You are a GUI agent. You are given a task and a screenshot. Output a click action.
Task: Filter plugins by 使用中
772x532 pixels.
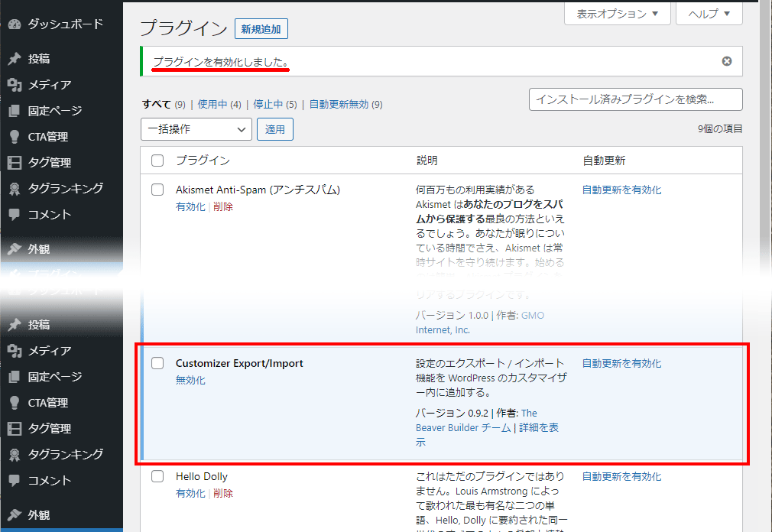point(213,104)
